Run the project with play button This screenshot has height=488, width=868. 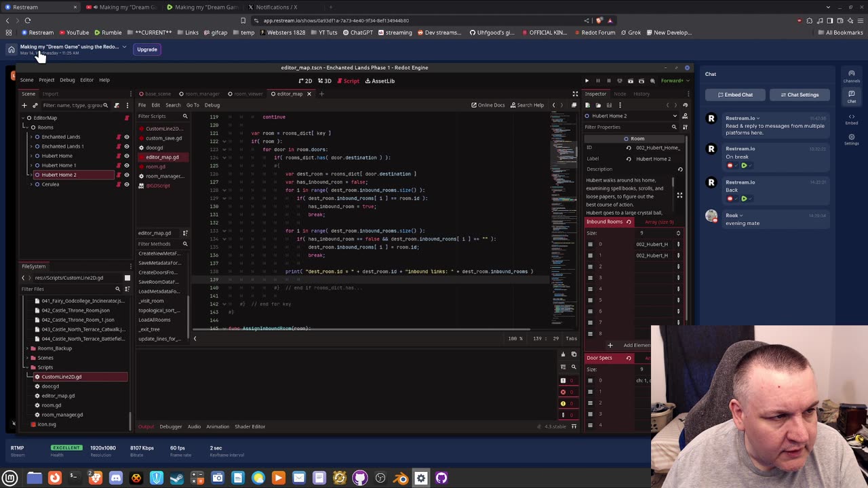pos(587,81)
